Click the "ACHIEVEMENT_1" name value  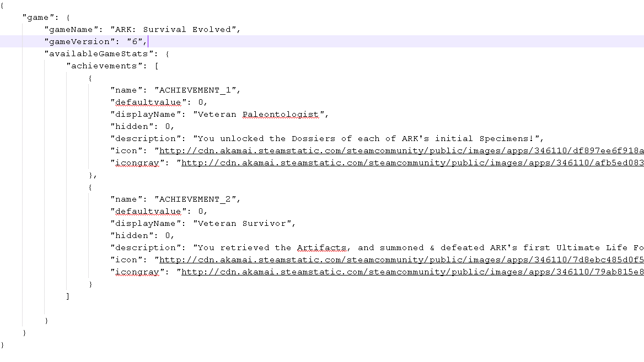click(x=196, y=90)
